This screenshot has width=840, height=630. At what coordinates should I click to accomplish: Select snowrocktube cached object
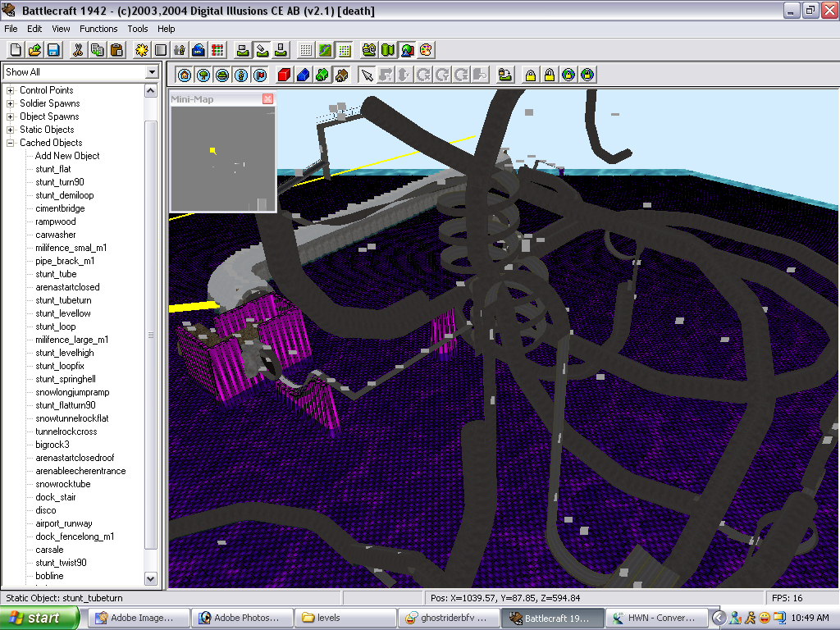coord(62,484)
